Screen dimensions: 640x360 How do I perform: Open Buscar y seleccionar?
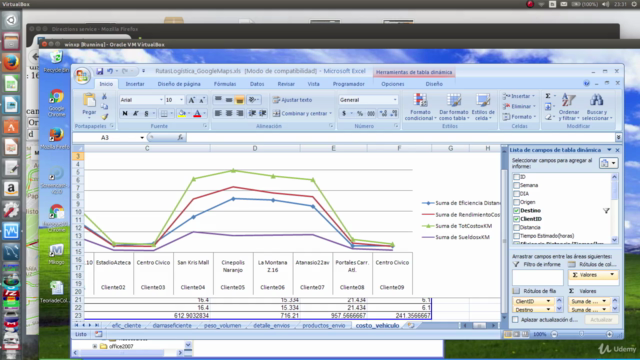(597, 107)
